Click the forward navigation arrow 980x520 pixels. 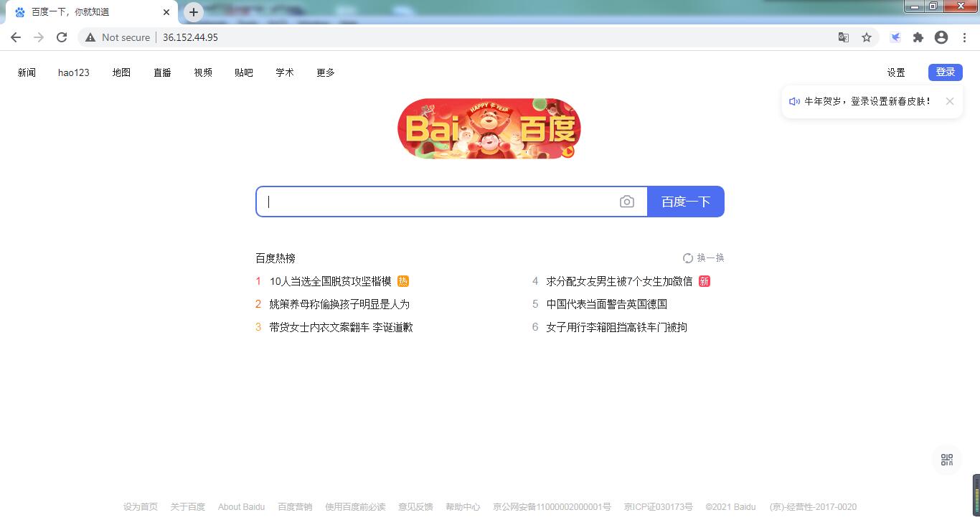39,37
